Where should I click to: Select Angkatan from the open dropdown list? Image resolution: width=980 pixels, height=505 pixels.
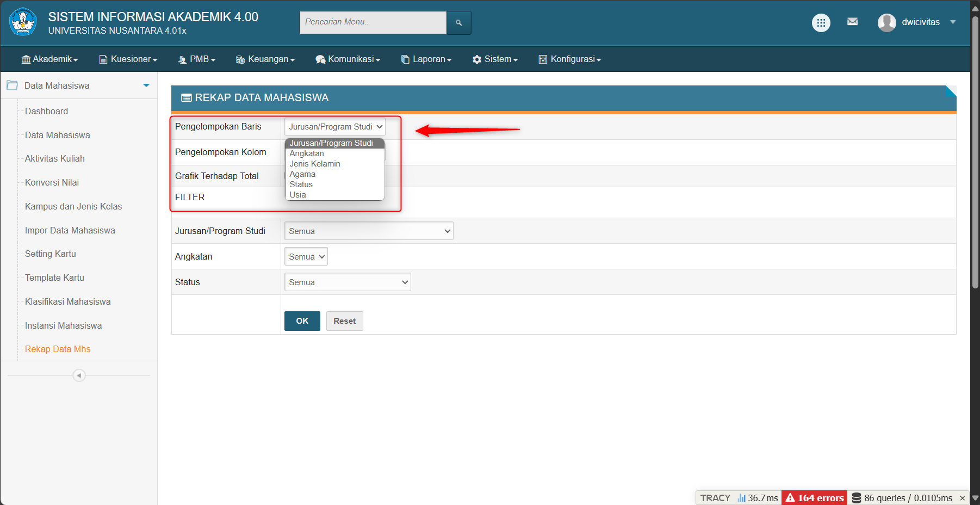click(x=307, y=153)
